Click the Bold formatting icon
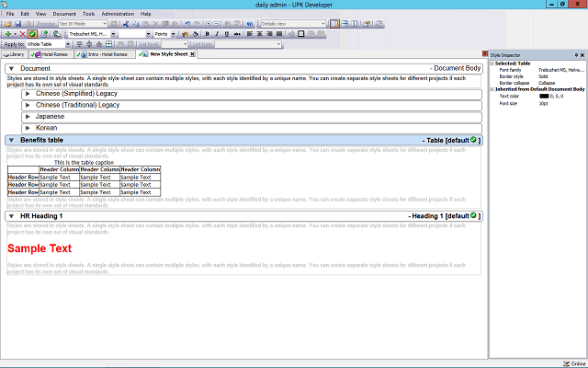Image resolution: width=588 pixels, height=368 pixels. (x=207, y=34)
